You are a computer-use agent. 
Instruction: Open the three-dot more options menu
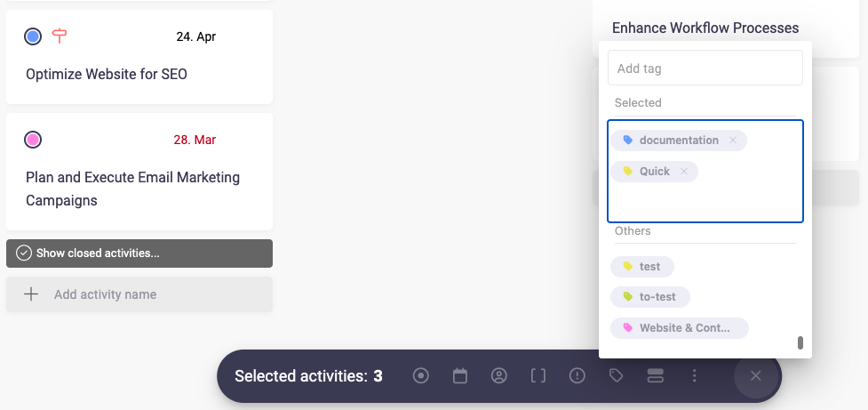(x=695, y=376)
